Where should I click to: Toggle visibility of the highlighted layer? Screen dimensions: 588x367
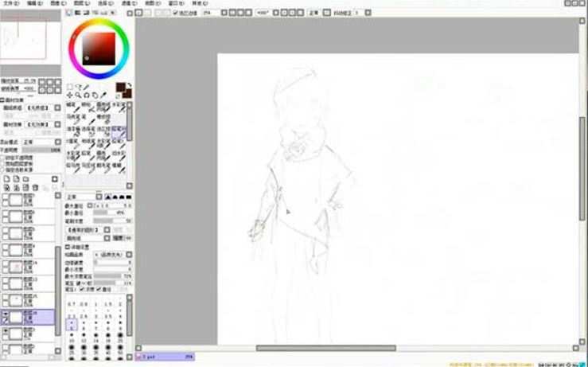click(x=6, y=314)
